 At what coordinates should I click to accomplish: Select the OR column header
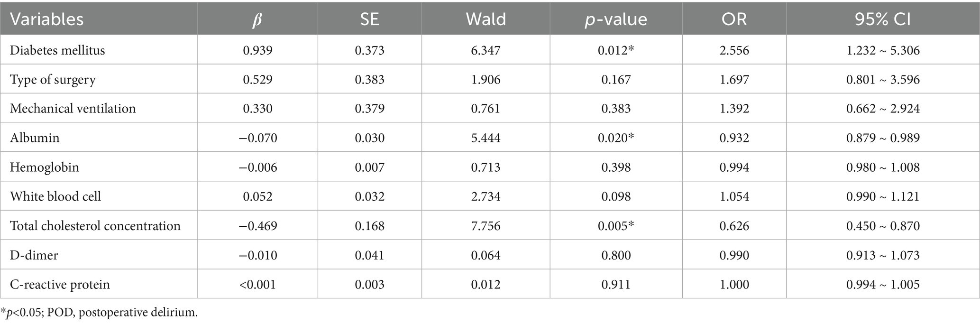click(x=734, y=19)
